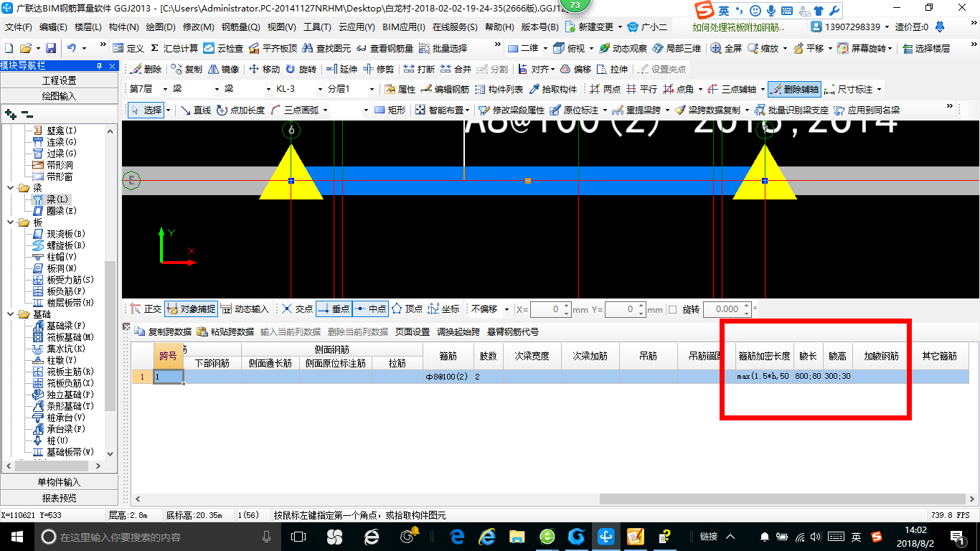Viewport: 980px width, 551px height.
Task: Open 单构件输入 single component input
Action: [59, 482]
